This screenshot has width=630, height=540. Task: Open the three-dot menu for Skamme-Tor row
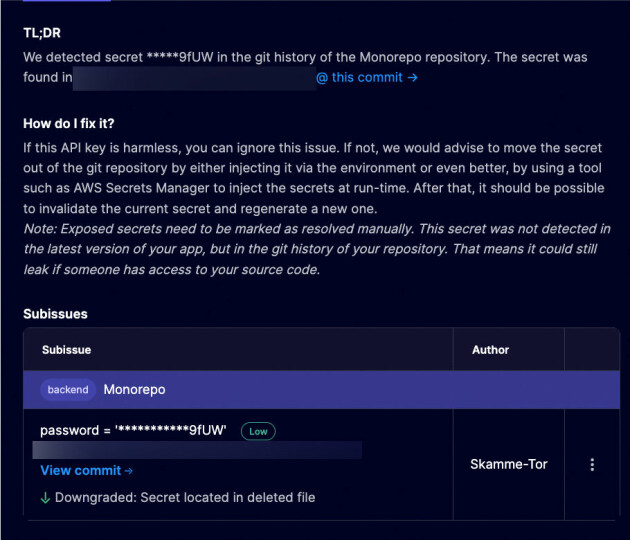(592, 464)
